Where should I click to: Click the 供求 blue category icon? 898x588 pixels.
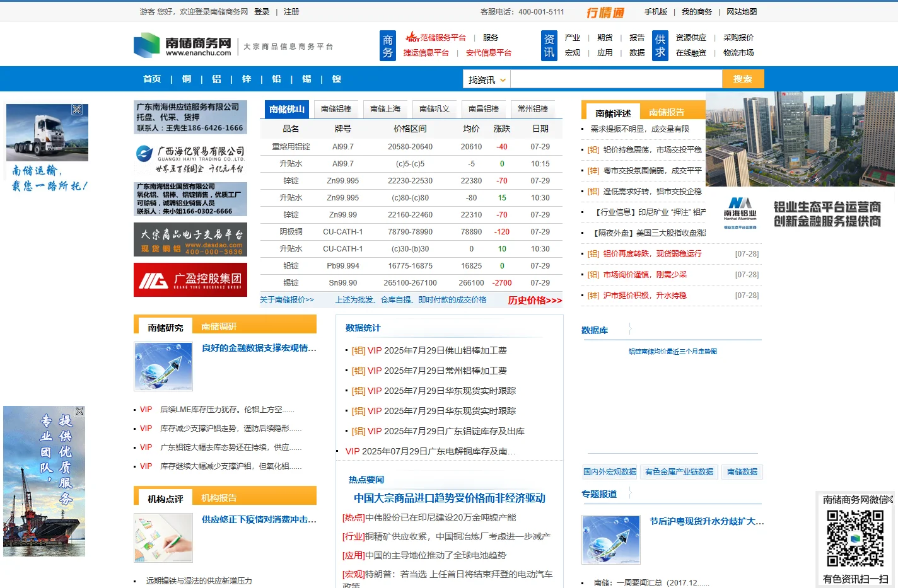click(660, 46)
